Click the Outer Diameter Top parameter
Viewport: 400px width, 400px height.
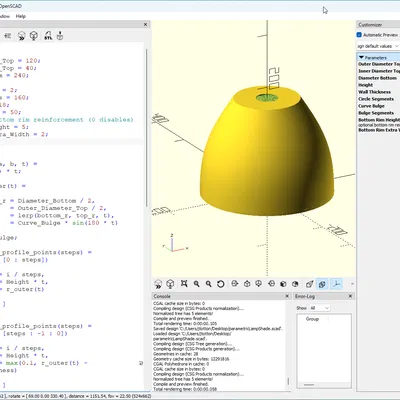pos(379,64)
